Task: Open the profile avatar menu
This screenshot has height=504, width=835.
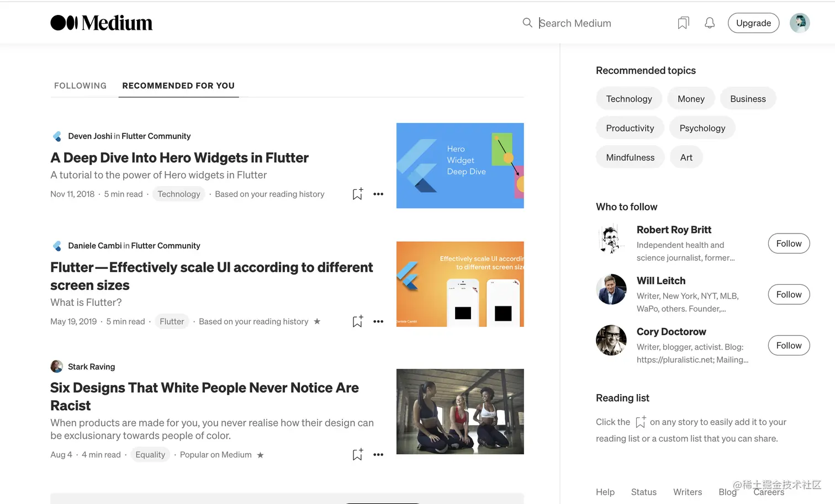Action: 800,23
